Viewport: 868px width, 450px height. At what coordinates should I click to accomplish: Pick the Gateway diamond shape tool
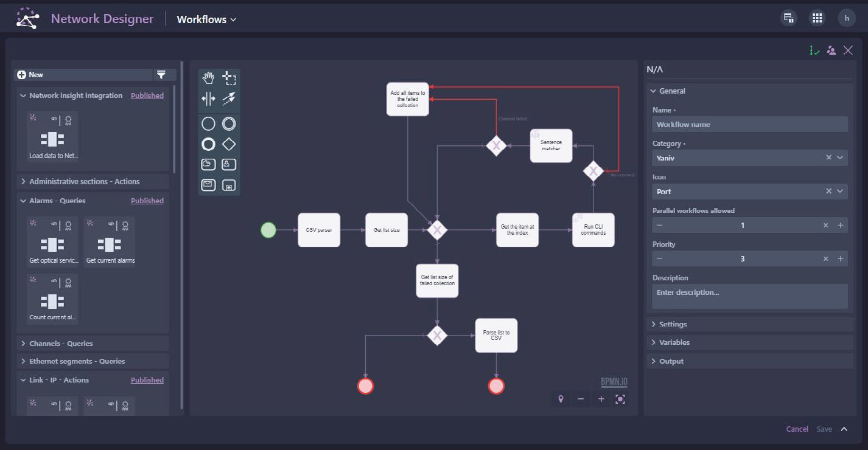(x=228, y=144)
